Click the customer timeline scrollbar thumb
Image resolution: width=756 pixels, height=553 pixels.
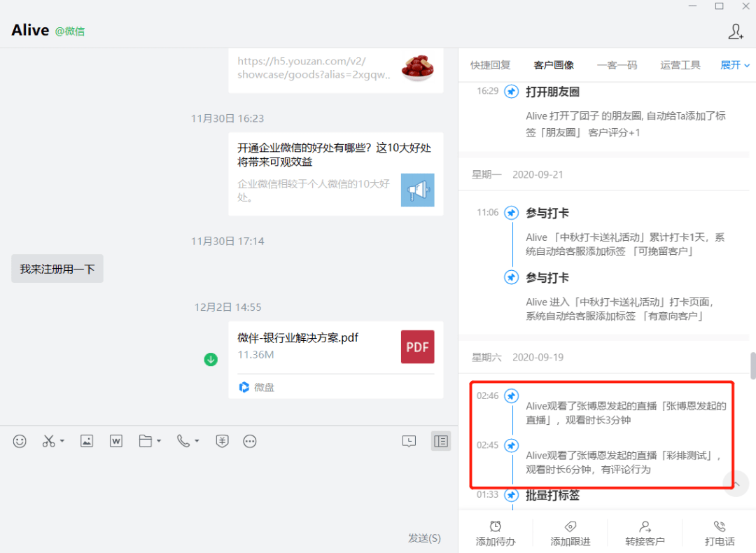752,366
